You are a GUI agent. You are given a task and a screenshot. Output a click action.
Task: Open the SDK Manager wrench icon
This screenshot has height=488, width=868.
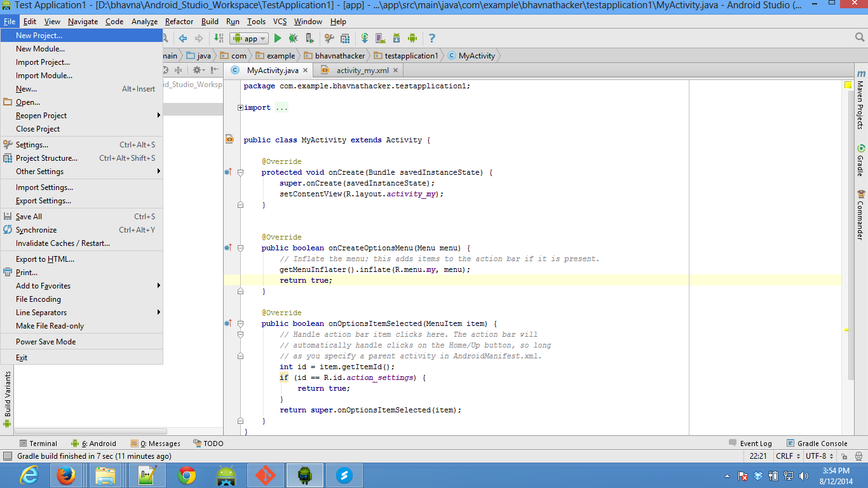(x=329, y=38)
